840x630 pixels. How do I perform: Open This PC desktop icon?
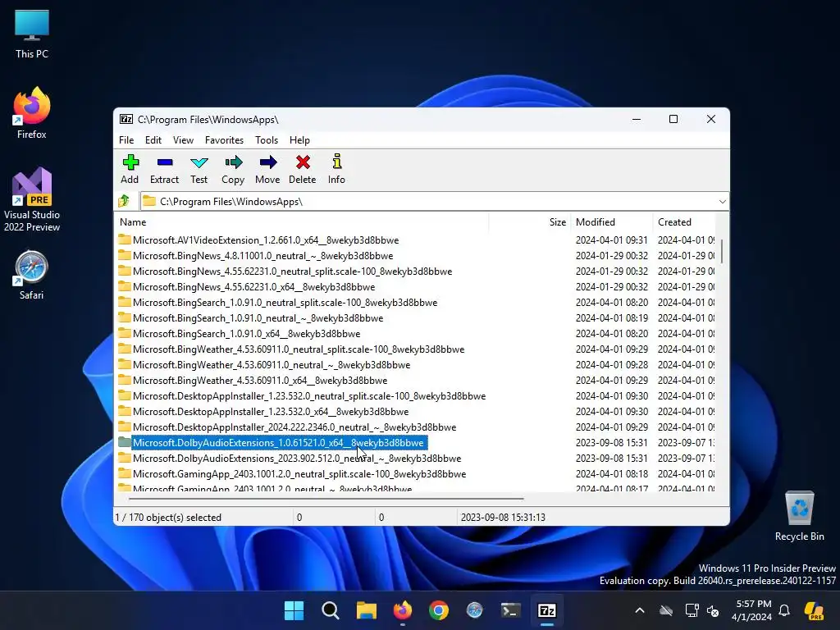(x=32, y=34)
